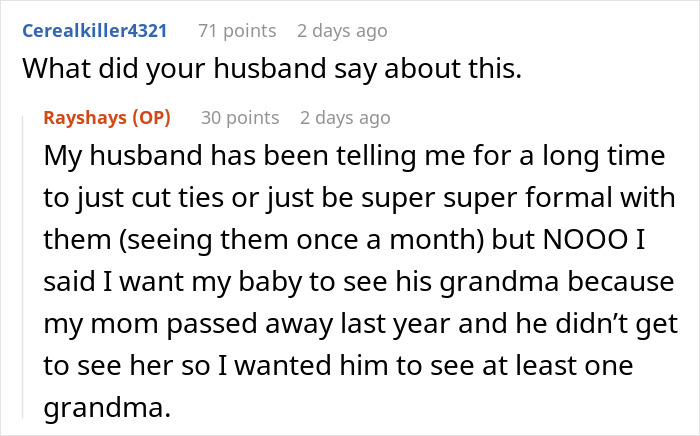Open timestamp permalink of Cerealkiller4321's comment

[342, 29]
